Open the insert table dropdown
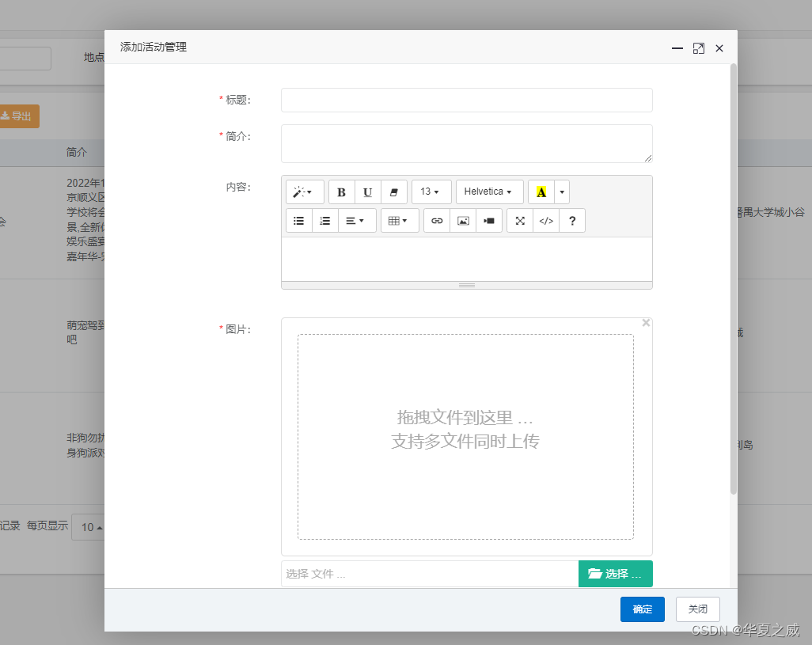 tap(400, 221)
